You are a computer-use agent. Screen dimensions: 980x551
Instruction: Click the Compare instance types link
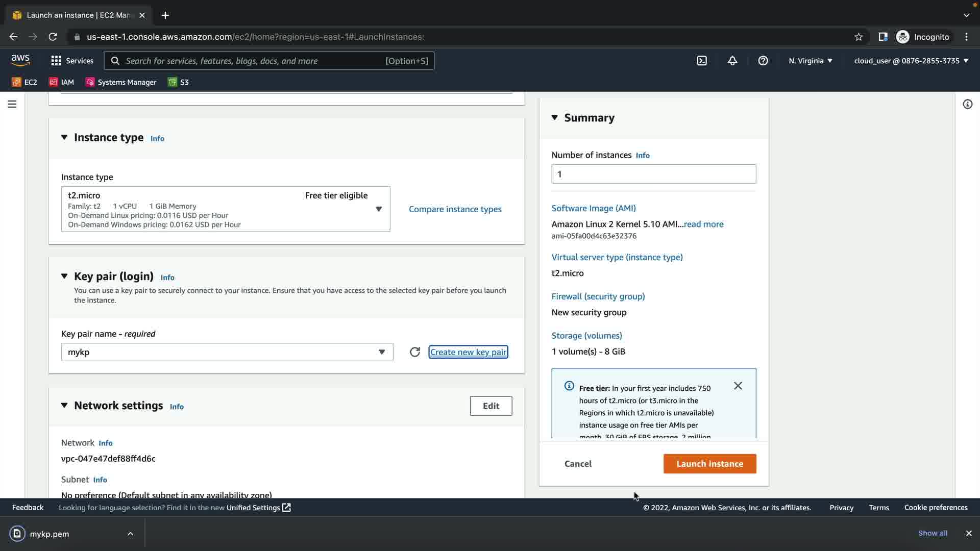pyautogui.click(x=455, y=209)
